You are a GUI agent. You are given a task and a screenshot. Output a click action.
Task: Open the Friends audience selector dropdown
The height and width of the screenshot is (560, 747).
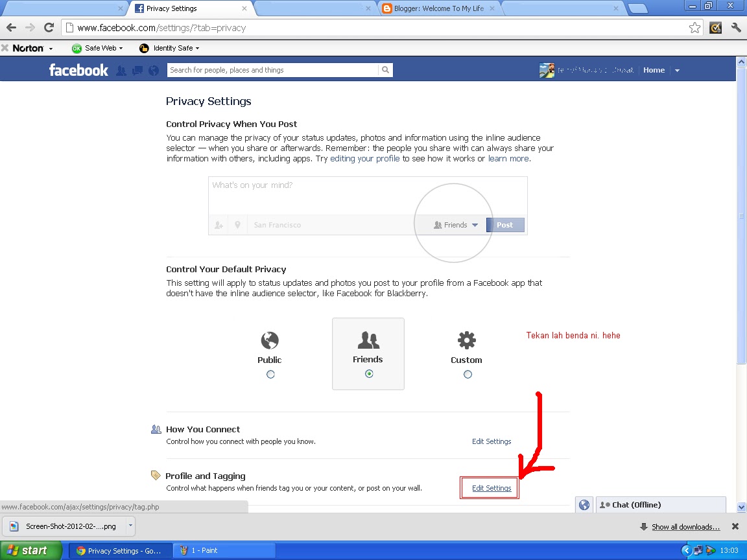455,225
